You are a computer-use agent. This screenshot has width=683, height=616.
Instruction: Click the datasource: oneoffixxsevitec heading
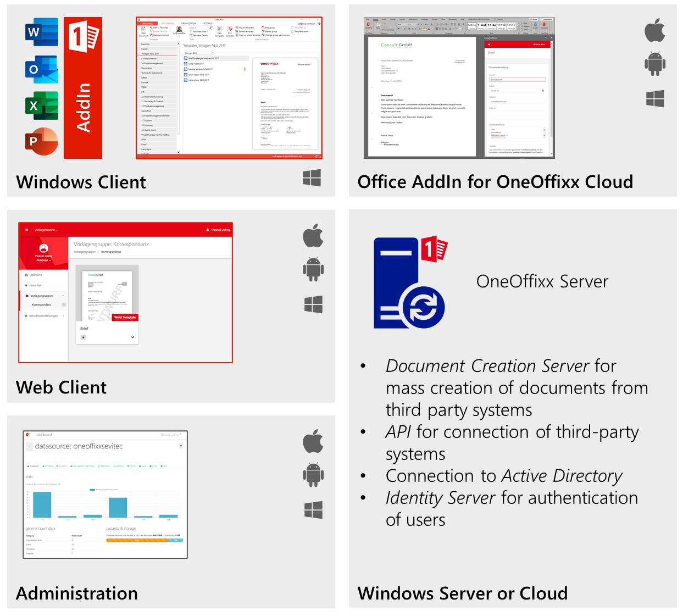click(x=79, y=446)
